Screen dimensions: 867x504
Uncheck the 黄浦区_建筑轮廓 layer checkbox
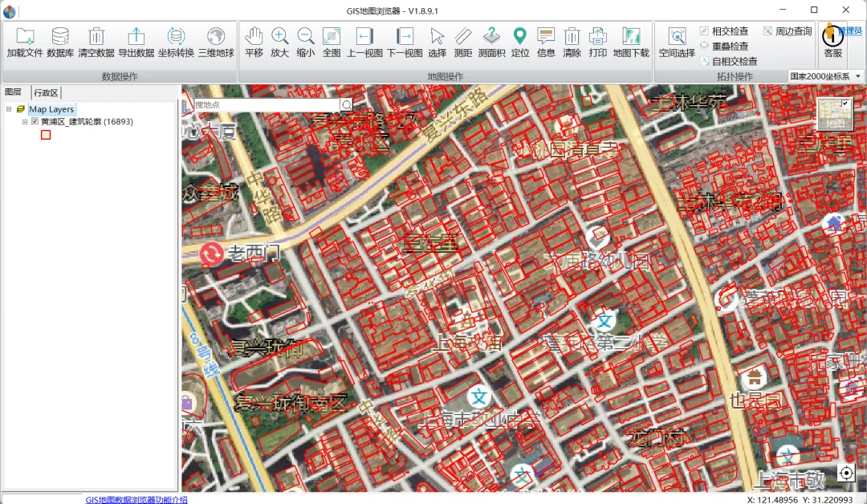coord(35,121)
